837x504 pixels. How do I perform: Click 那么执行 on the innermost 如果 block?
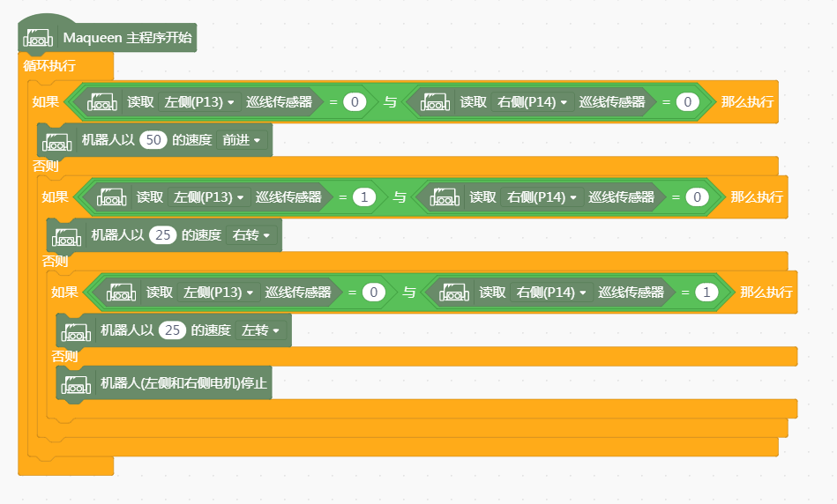tap(766, 293)
